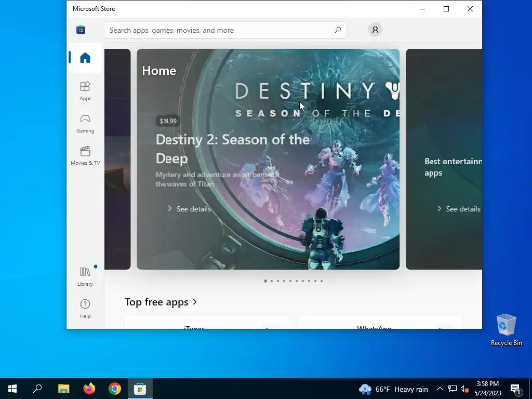Open the Top free apps heading

point(156,302)
